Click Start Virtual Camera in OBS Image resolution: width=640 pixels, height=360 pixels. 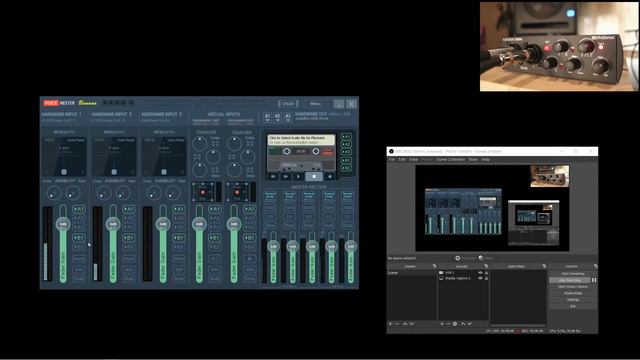[573, 287]
